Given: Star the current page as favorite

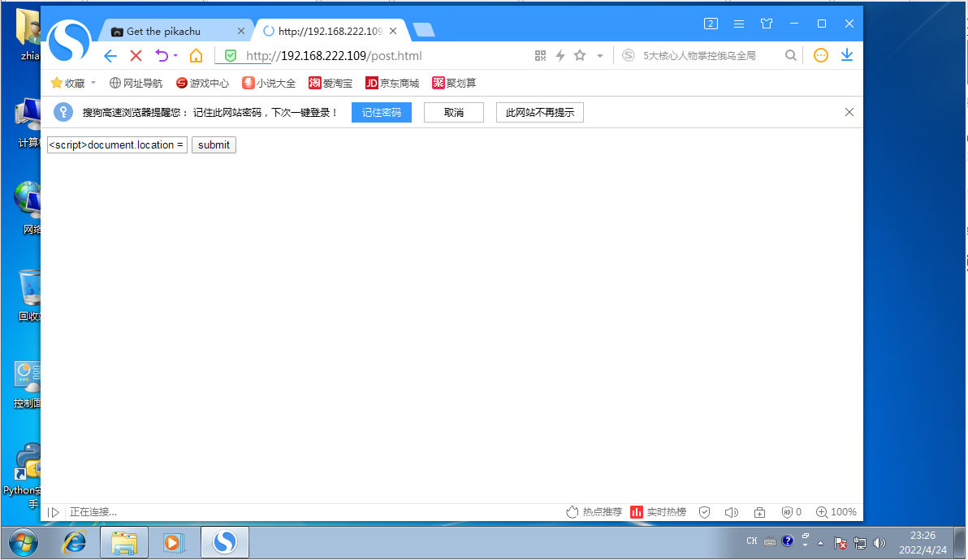Looking at the screenshot, I should (x=579, y=55).
